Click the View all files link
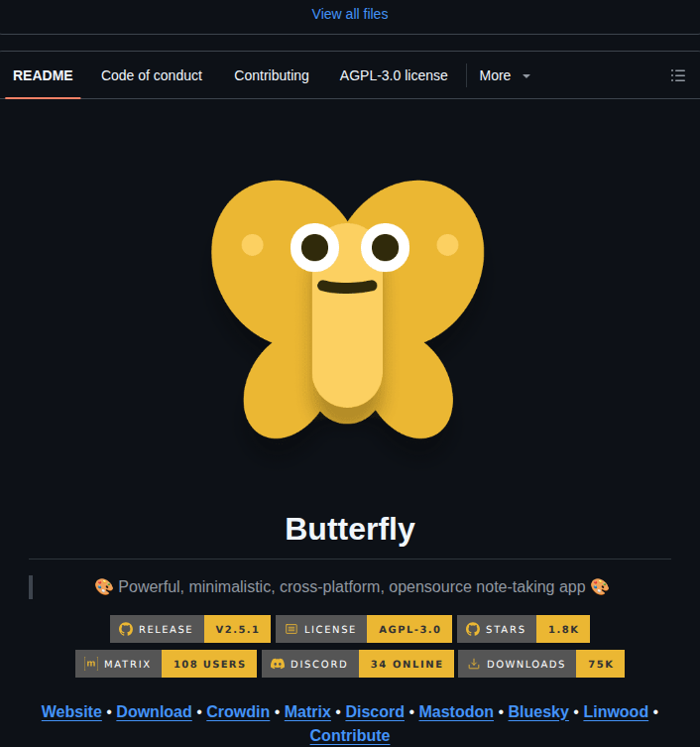Image resolution: width=700 pixels, height=747 pixels. (350, 14)
